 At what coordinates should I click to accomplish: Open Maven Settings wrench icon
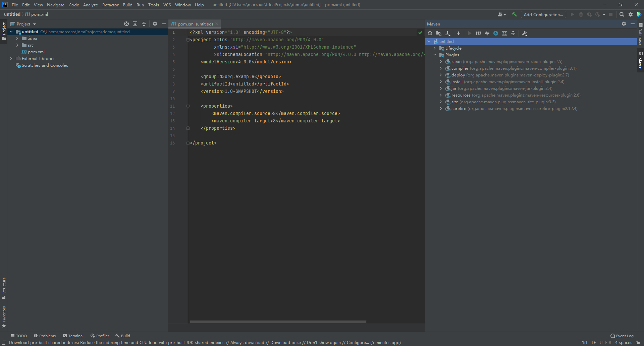tap(525, 33)
